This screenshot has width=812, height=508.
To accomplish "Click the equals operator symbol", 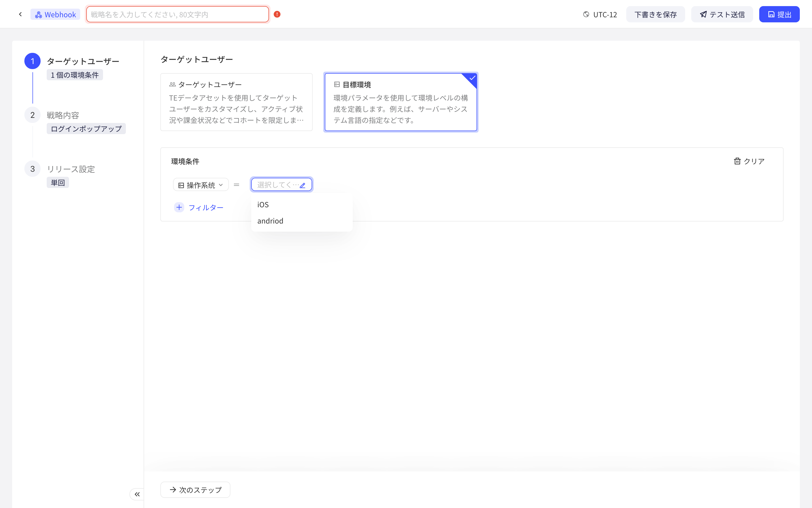I will [236, 185].
